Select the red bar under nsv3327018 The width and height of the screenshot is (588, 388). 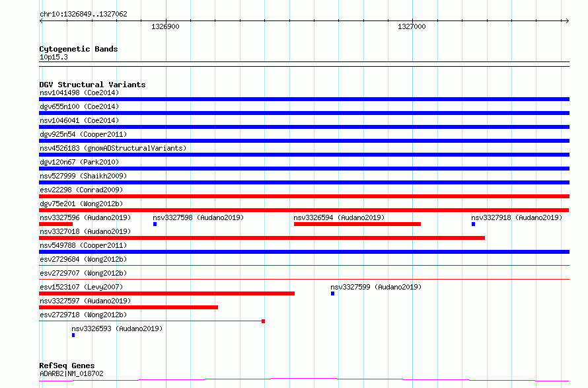(262, 238)
